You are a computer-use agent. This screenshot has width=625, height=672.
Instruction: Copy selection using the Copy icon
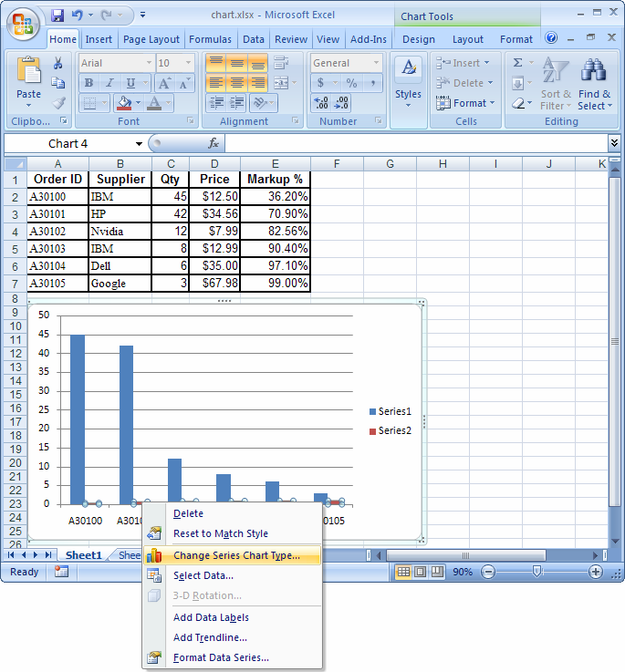point(57,83)
